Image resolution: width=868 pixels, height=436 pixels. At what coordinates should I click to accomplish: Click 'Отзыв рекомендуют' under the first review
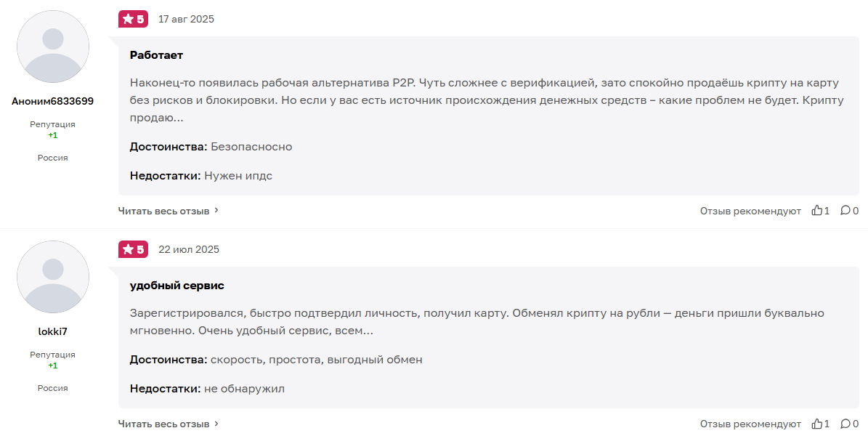[x=750, y=211]
